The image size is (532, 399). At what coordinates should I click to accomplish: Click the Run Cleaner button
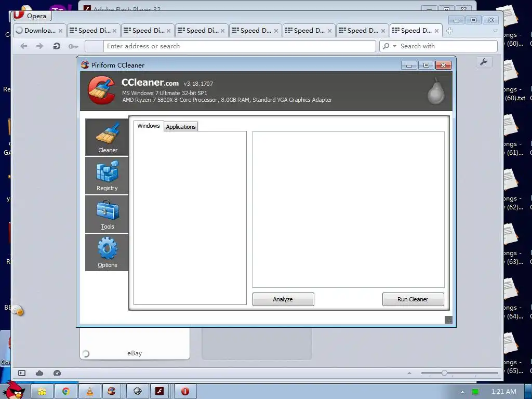[x=413, y=299]
